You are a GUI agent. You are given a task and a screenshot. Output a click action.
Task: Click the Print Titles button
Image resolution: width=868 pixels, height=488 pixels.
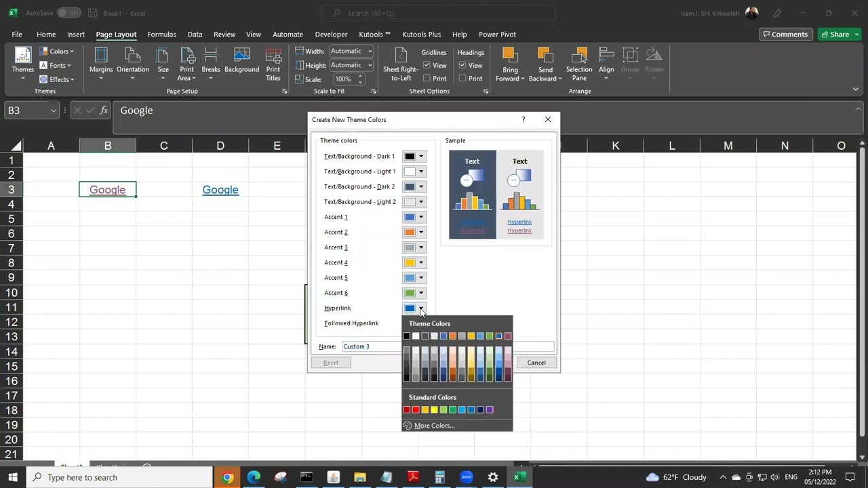(x=273, y=64)
